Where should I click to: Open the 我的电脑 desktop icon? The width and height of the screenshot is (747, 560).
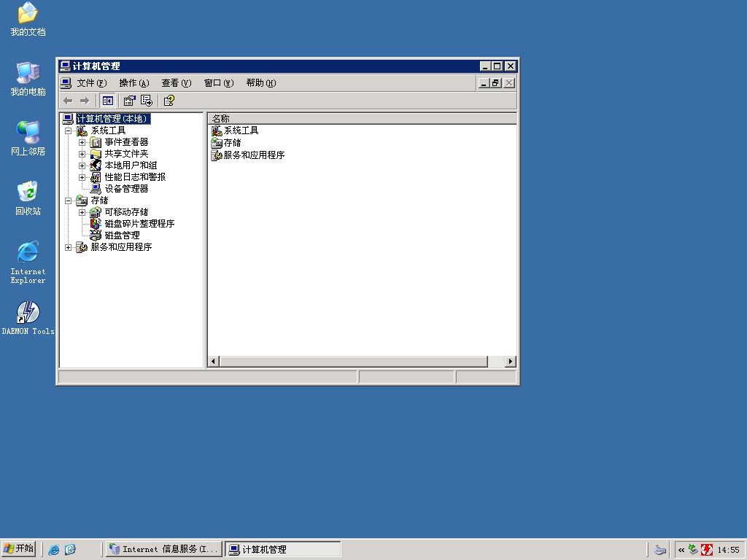tap(28, 79)
